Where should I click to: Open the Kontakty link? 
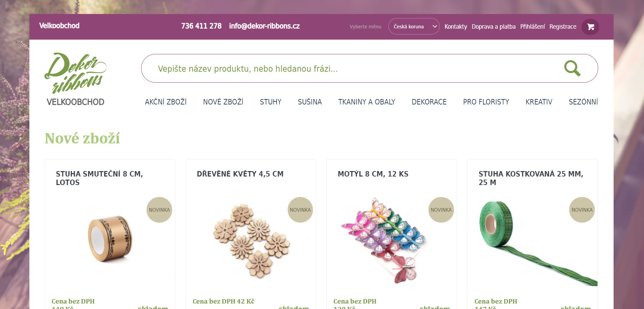click(x=455, y=27)
